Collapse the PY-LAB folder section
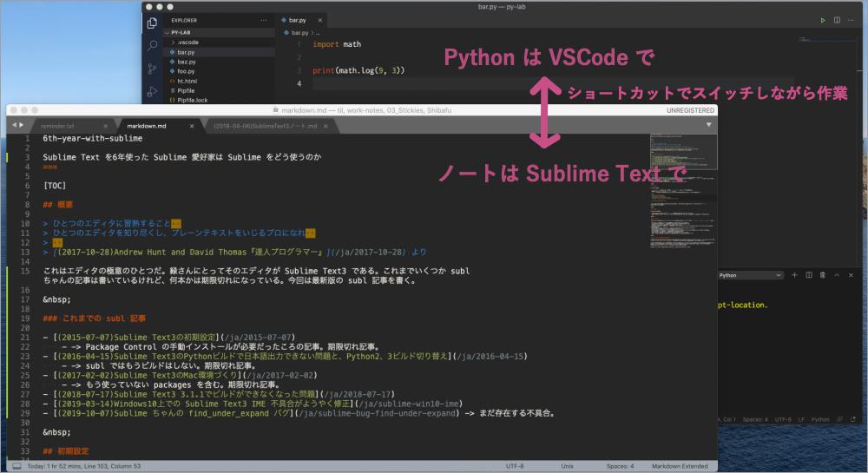The image size is (868, 473). click(x=219, y=33)
